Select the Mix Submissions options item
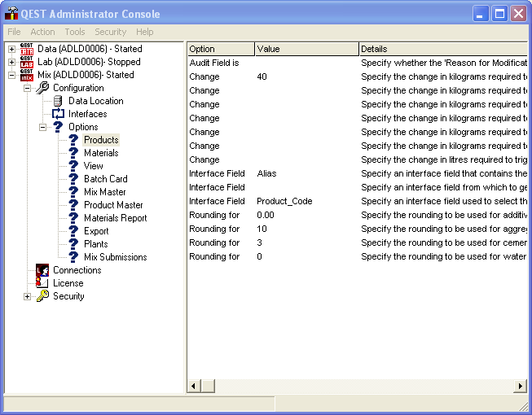Viewport: 532px width, 415px height. click(x=115, y=257)
